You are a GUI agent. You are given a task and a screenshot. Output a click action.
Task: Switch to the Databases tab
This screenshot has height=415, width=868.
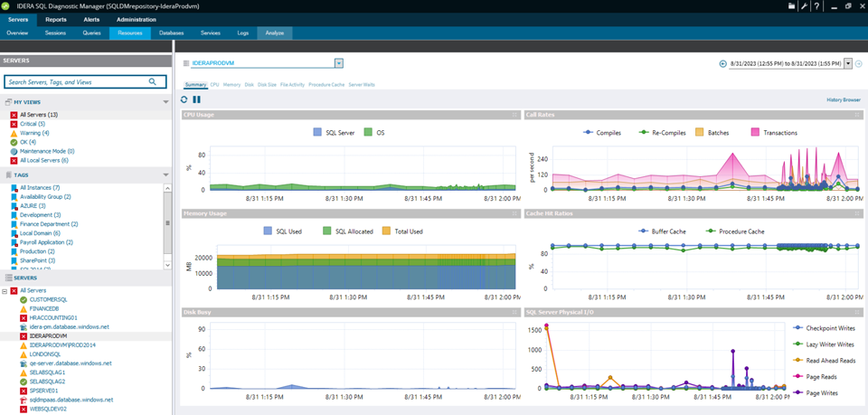[171, 33]
